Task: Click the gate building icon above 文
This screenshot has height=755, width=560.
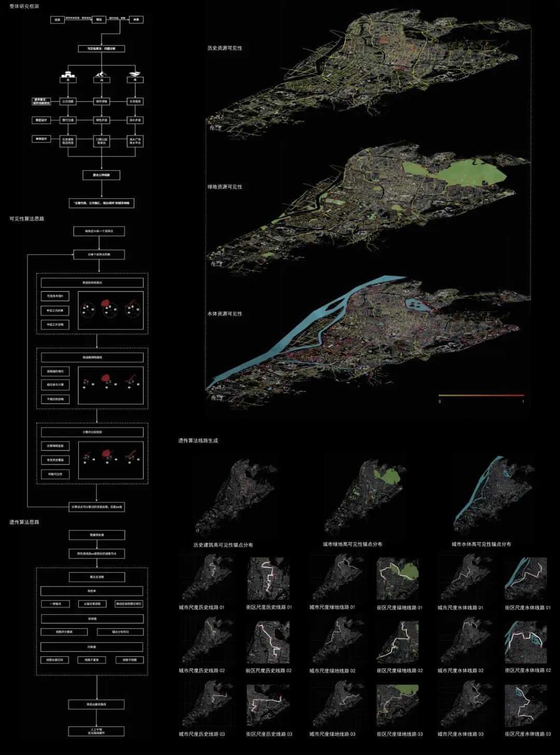Action: coord(68,73)
